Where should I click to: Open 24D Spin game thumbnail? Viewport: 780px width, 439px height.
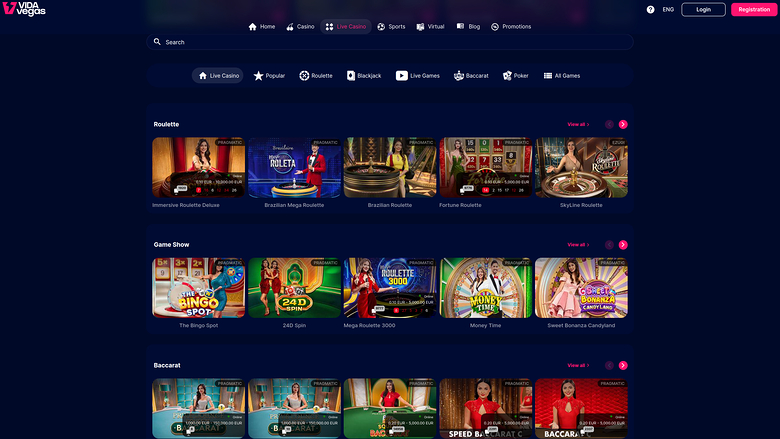point(294,288)
